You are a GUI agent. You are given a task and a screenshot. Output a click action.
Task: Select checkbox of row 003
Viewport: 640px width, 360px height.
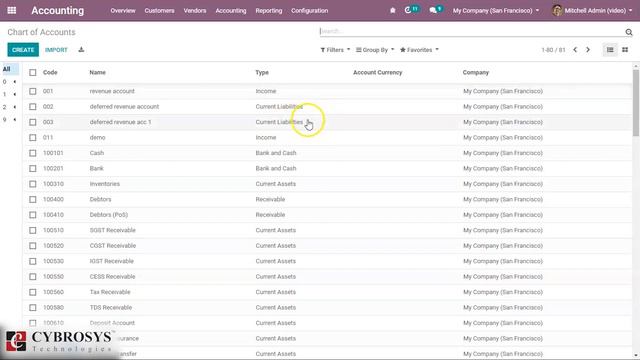click(33, 122)
